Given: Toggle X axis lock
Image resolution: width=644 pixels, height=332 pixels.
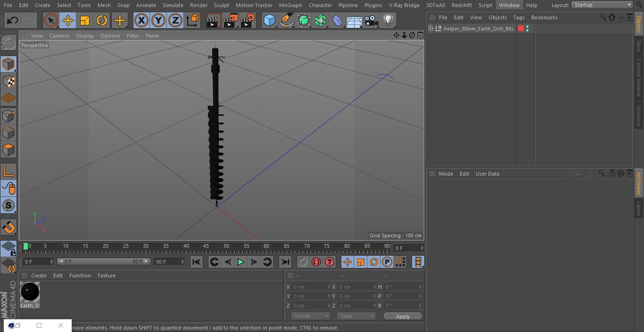Looking at the screenshot, I should click(x=141, y=21).
